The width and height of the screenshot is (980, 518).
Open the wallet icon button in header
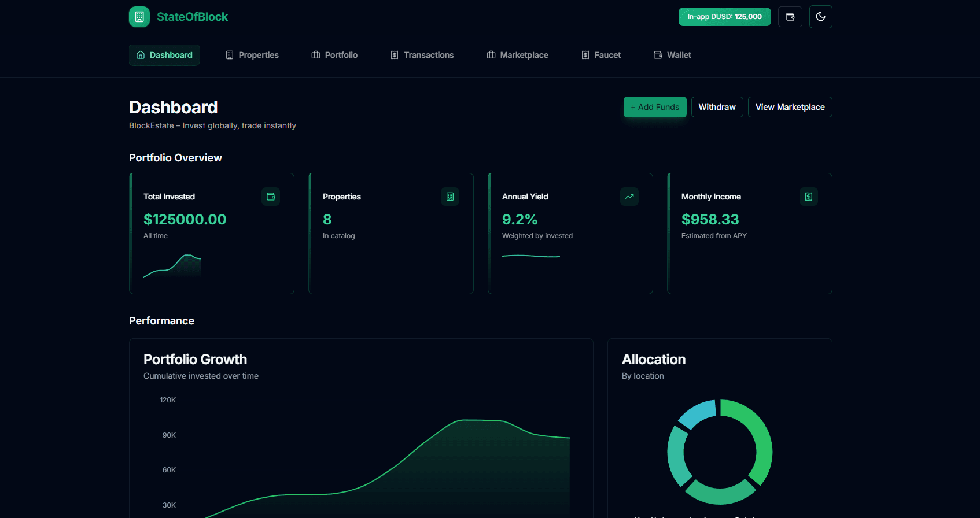coord(790,17)
